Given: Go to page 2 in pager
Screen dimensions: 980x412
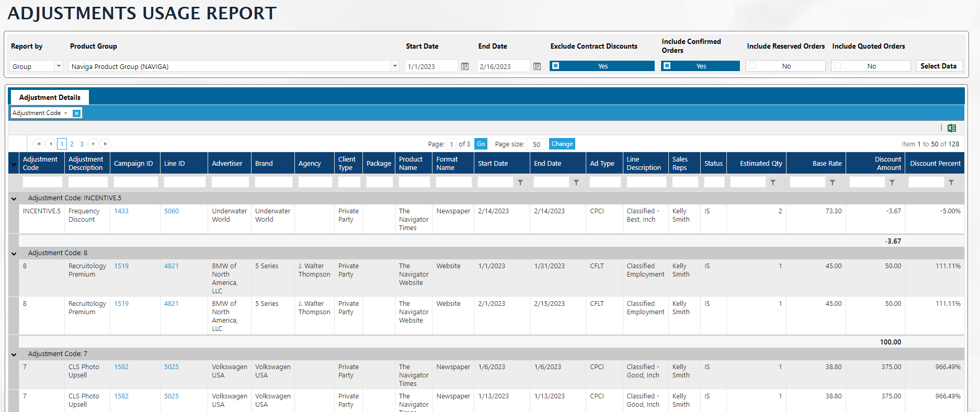Looking at the screenshot, I should pyautogui.click(x=72, y=144).
